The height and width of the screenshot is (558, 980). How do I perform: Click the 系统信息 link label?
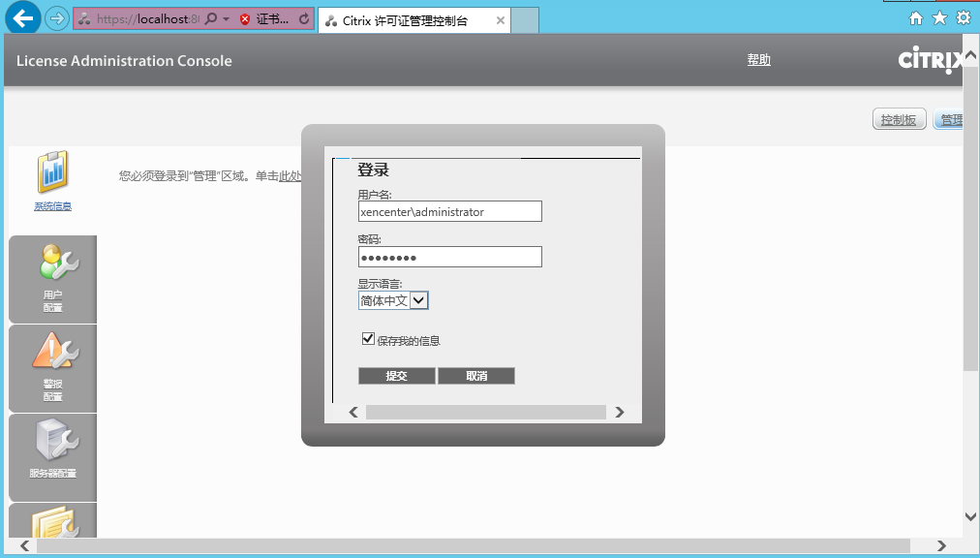52,206
